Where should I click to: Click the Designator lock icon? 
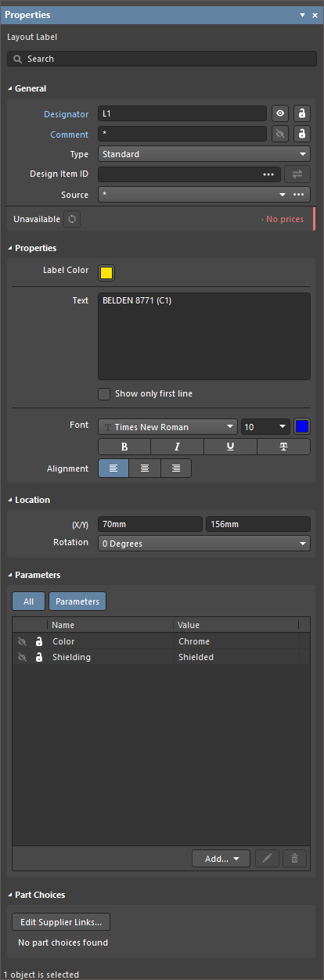coord(301,113)
